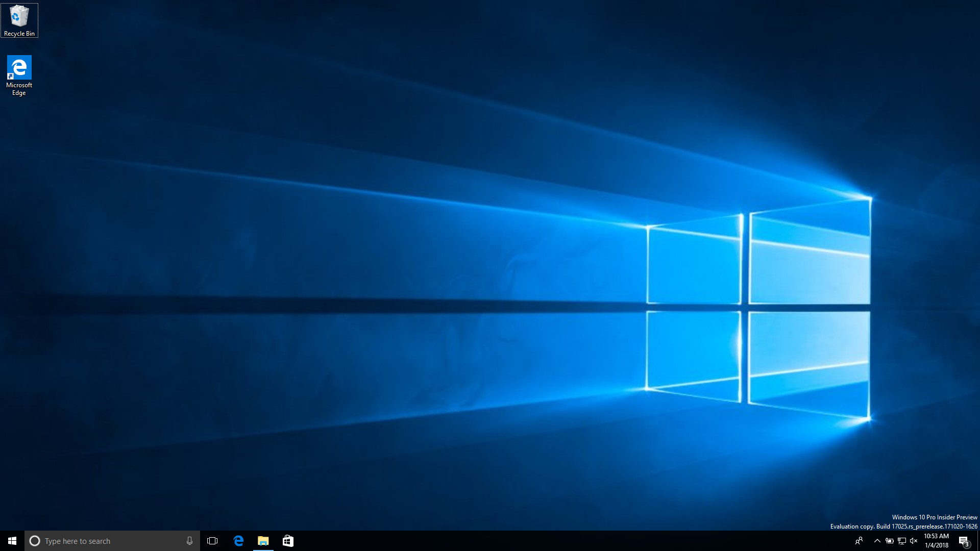Screen dimensions: 980x551
Task: Click the muted speaker volume icon
Action: [x=914, y=541]
